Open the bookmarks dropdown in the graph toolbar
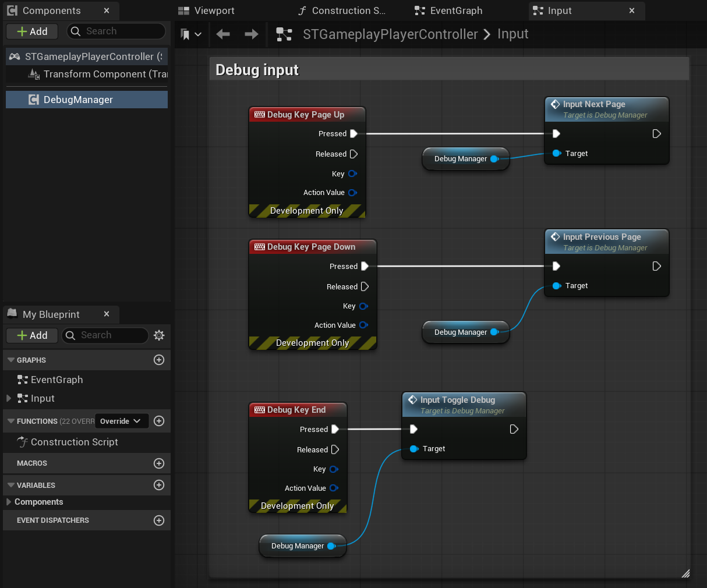This screenshot has height=588, width=707. click(190, 34)
